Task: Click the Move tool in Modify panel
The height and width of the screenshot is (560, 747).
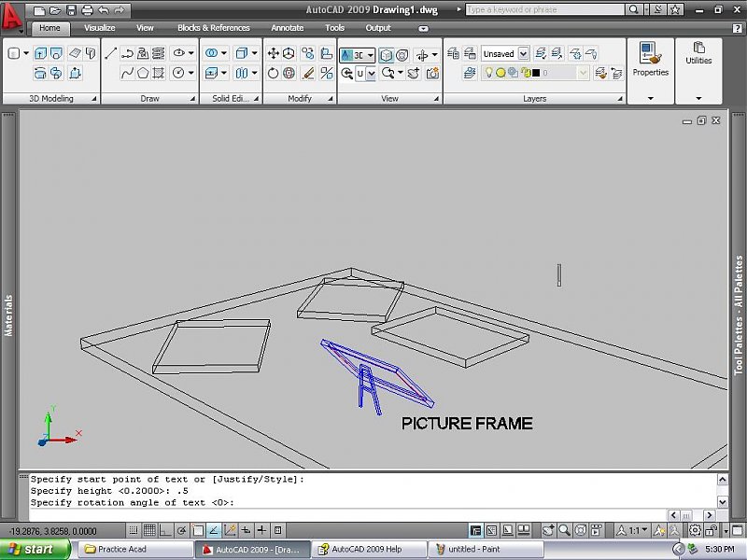Action: [x=273, y=53]
